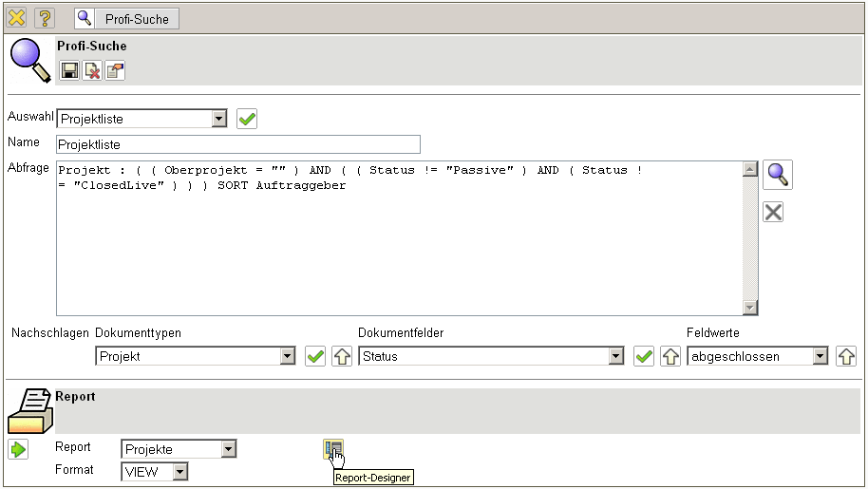Screen dimensions: 868x489
Task: Clear the query with the X button
Action: coord(773,212)
